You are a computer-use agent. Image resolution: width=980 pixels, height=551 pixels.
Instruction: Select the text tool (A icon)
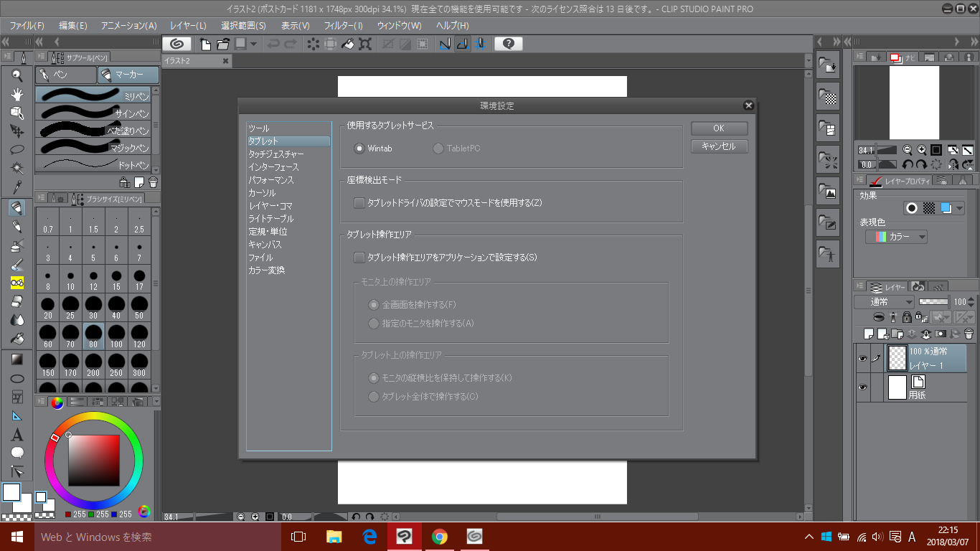tap(17, 435)
